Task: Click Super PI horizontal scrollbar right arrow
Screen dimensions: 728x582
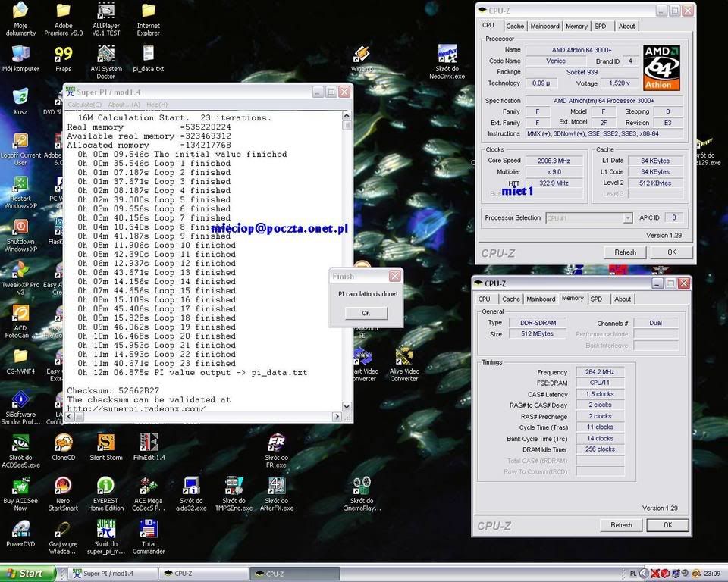Action: (x=337, y=417)
